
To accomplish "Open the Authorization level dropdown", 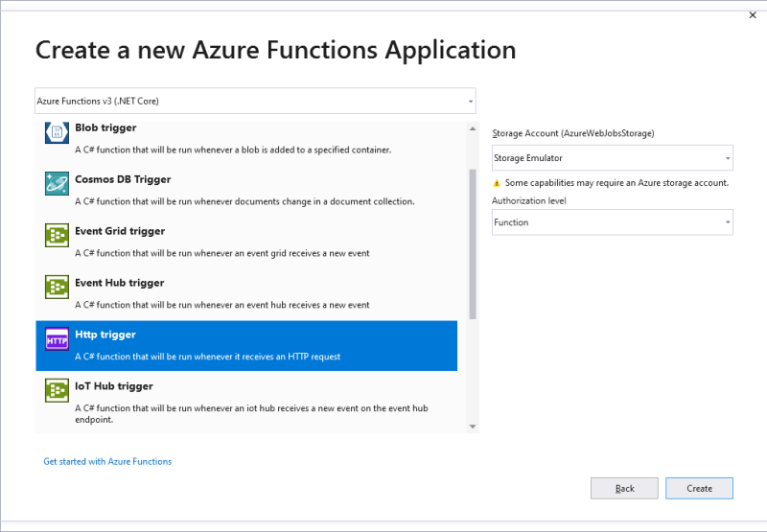I will [x=612, y=222].
